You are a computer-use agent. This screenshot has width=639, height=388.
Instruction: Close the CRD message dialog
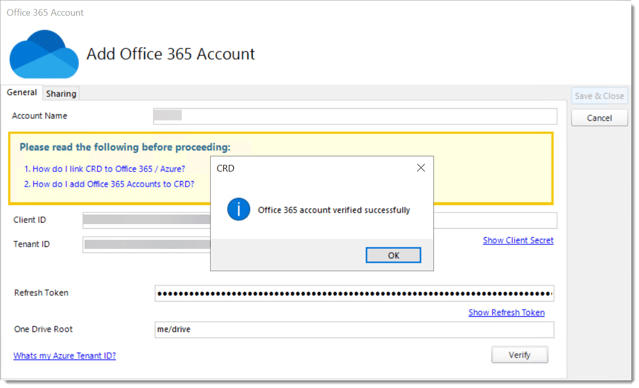coord(421,168)
